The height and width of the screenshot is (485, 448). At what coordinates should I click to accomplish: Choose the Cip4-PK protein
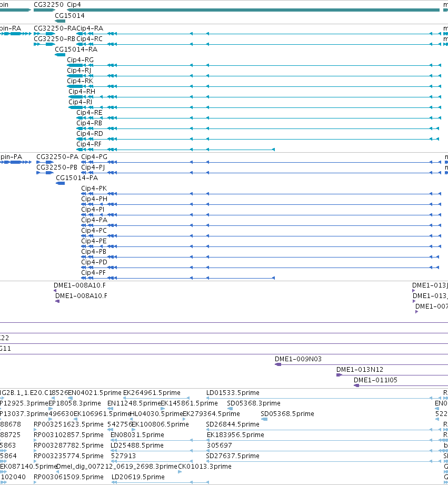[x=94, y=189]
